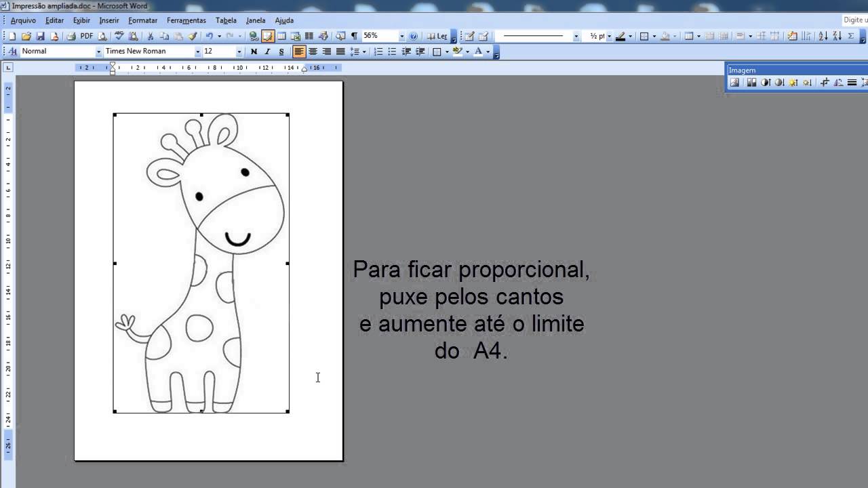
Task: Toggle underline (S) formatting
Action: tap(281, 52)
